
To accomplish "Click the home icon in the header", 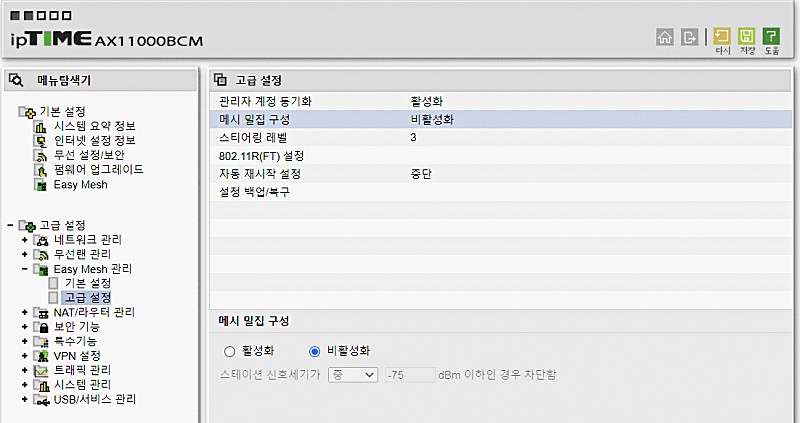I will pos(664,37).
